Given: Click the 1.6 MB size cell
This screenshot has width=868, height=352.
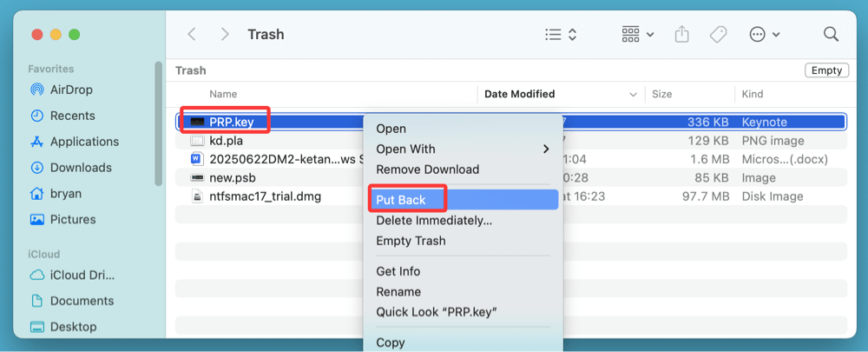Looking at the screenshot, I should pos(708,160).
